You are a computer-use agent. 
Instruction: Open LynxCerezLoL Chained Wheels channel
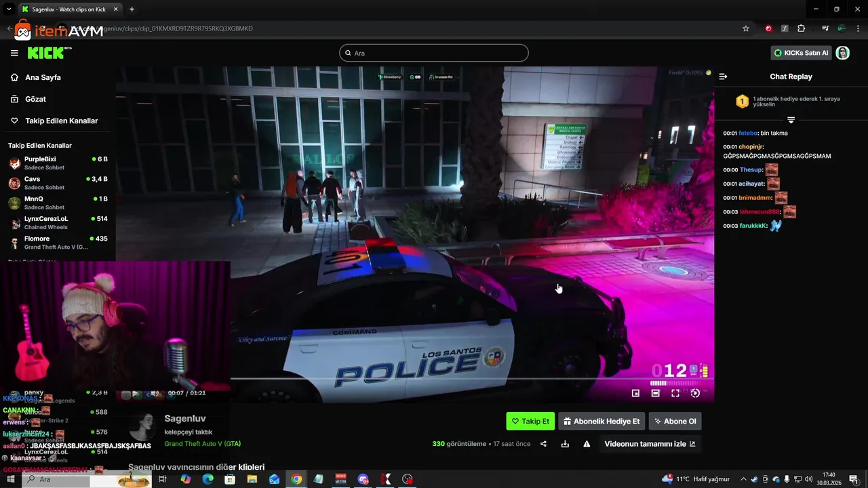point(58,222)
